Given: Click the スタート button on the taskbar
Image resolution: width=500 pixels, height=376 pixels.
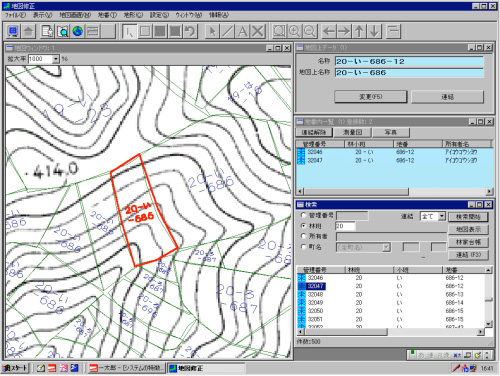Looking at the screenshot, I should click(15, 368).
